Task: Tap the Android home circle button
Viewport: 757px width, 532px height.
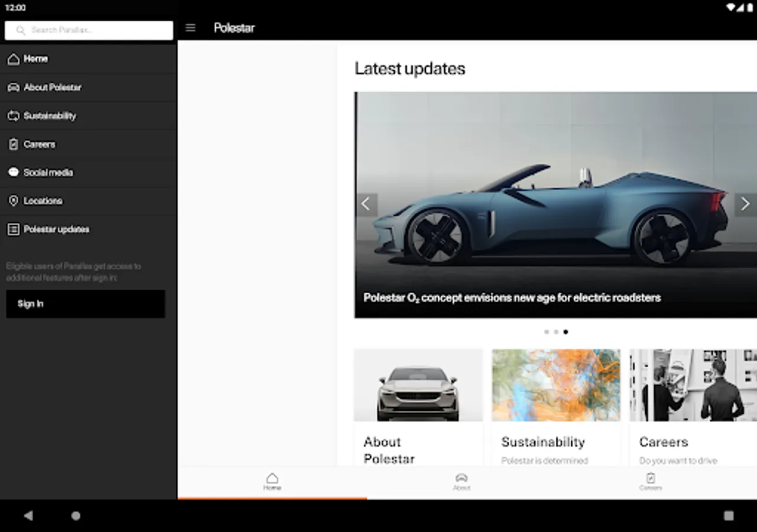Action: point(76,515)
